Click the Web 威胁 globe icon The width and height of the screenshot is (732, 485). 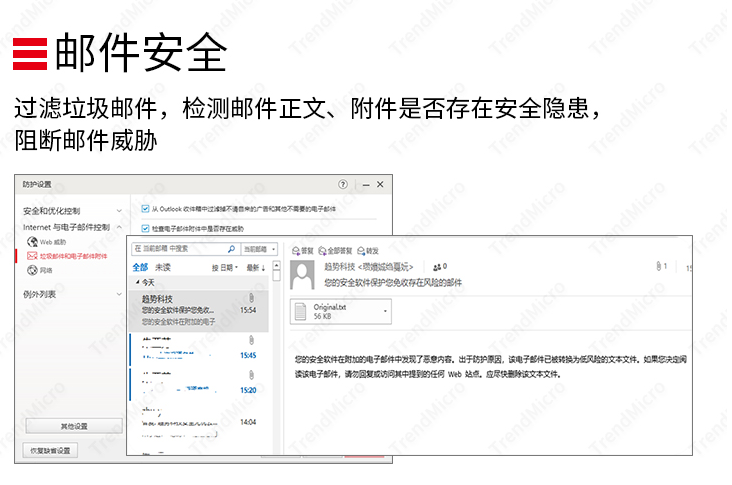[32, 242]
